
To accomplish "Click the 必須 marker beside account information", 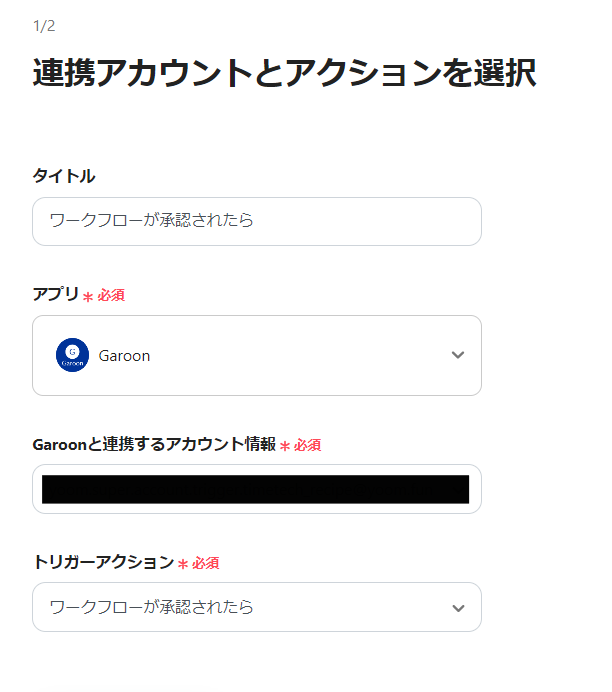I will pyautogui.click(x=307, y=445).
